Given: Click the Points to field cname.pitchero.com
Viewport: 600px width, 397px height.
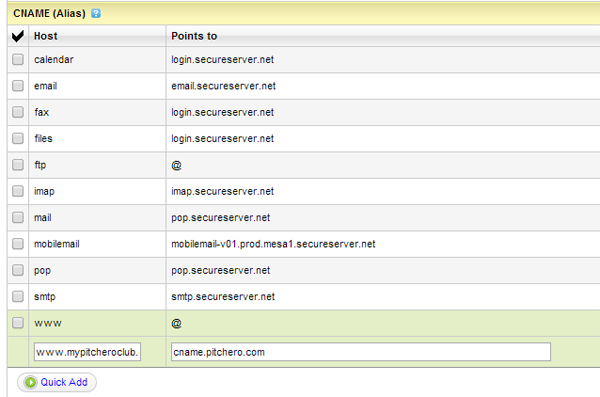Looking at the screenshot, I should (361, 352).
